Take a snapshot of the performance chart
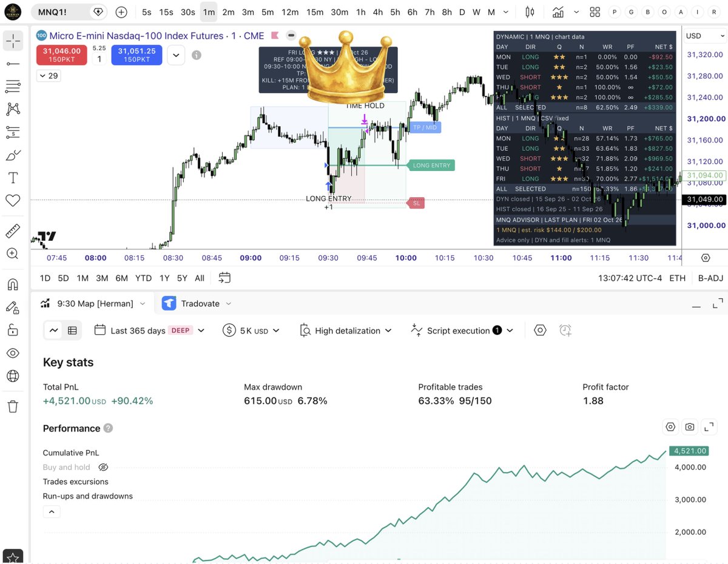Screen dimensions: 728x564 [690, 427]
